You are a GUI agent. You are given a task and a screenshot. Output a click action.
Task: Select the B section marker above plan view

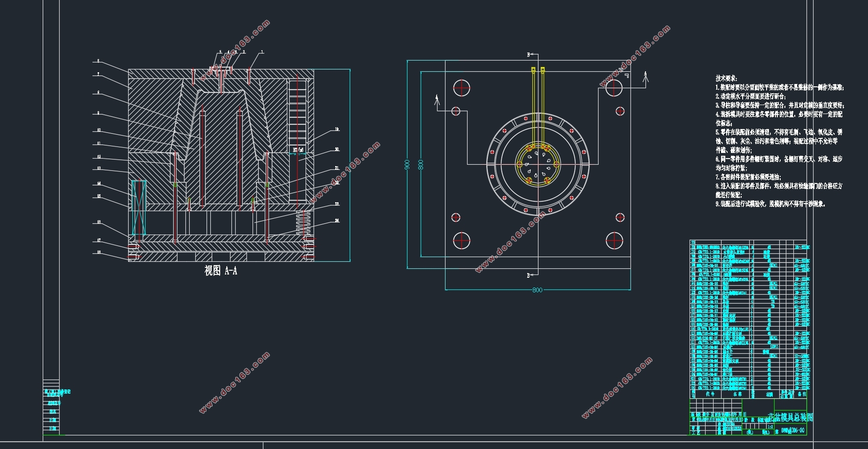point(529,55)
